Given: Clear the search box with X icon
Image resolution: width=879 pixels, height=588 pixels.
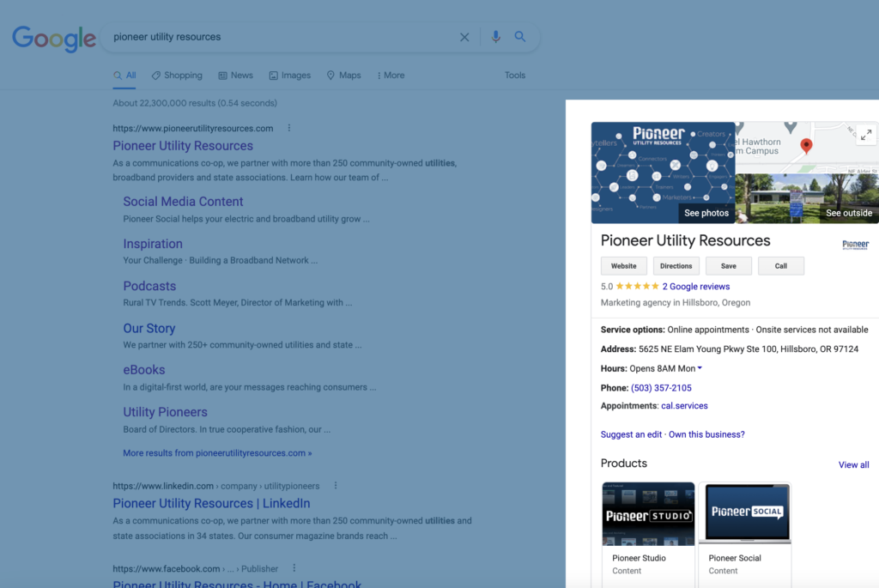Looking at the screenshot, I should point(464,37).
